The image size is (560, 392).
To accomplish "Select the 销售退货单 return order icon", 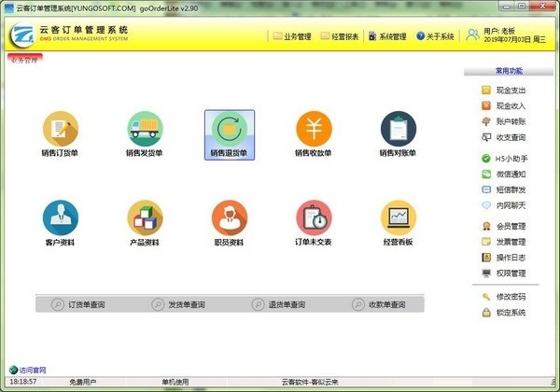I will point(230,129).
